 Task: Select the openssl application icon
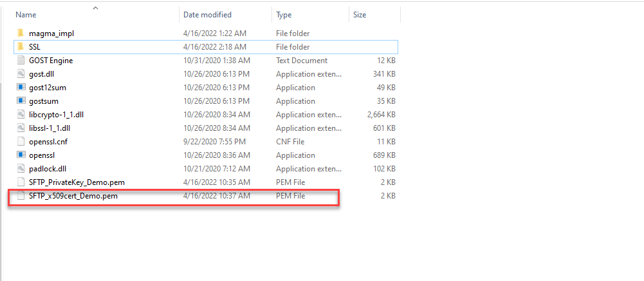click(21, 155)
